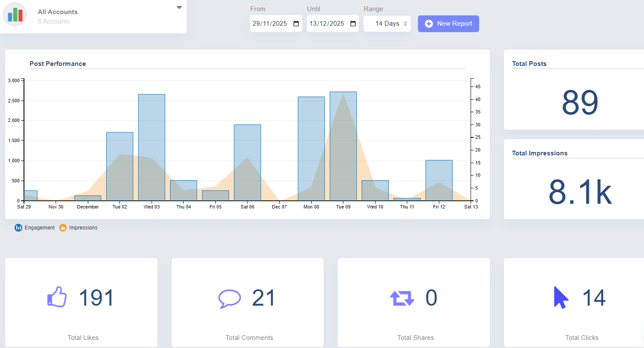Open the 14 Days range dropdown

(x=387, y=24)
